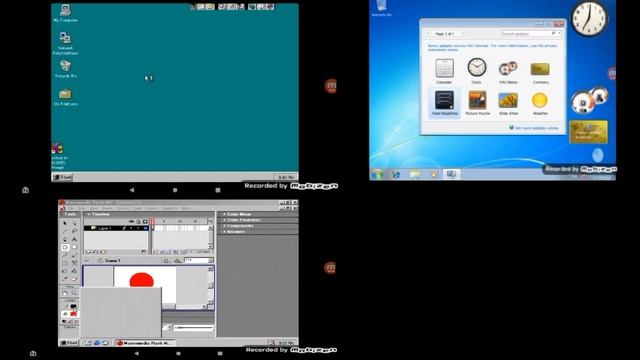Select the Pencil tool in Flash
The image size is (640, 360).
(x=64, y=255)
